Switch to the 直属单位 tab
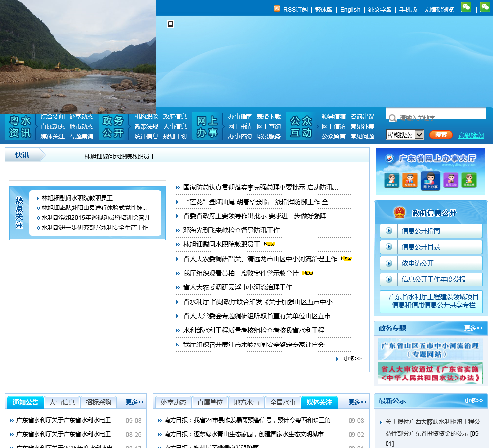 [210, 402]
